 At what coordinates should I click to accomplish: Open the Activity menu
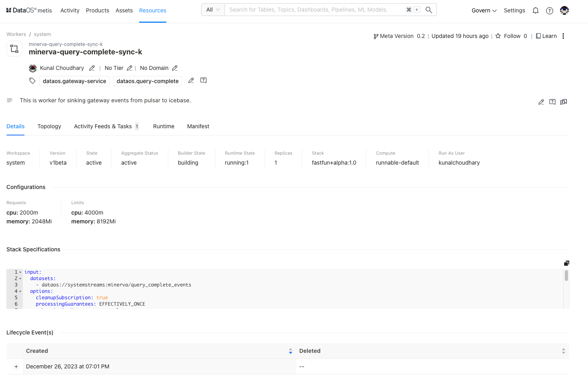pos(70,10)
